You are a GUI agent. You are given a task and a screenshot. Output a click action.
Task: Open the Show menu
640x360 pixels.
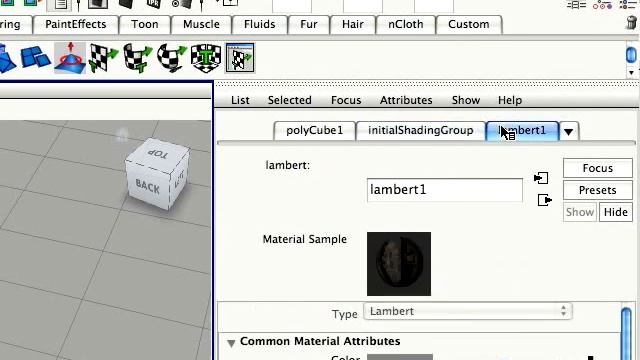tap(466, 100)
